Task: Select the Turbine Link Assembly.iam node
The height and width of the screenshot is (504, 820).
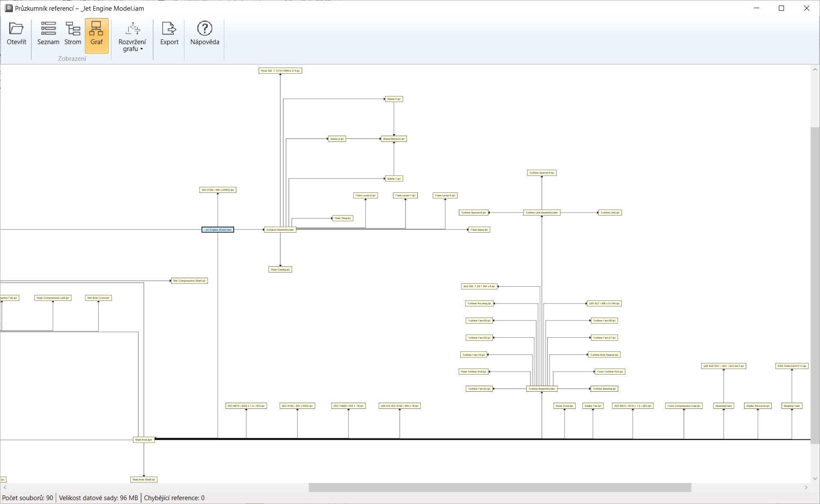Action: [542, 213]
